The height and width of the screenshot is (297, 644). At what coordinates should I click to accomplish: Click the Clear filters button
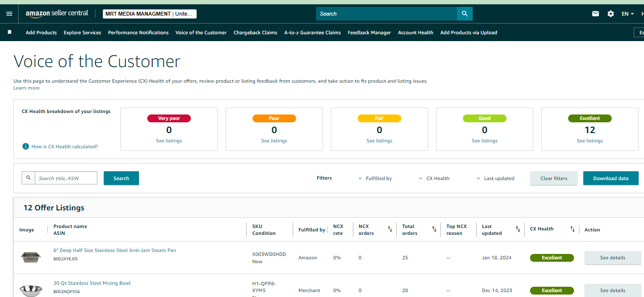click(554, 178)
